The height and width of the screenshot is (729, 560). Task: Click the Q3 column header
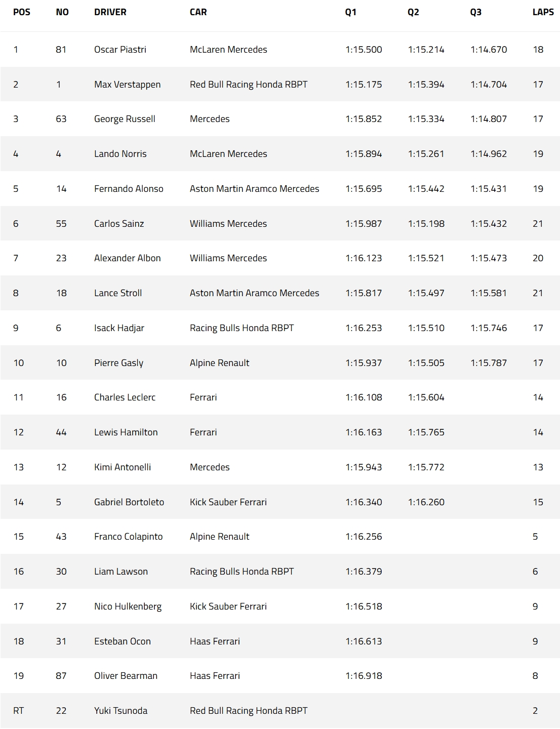(x=475, y=12)
